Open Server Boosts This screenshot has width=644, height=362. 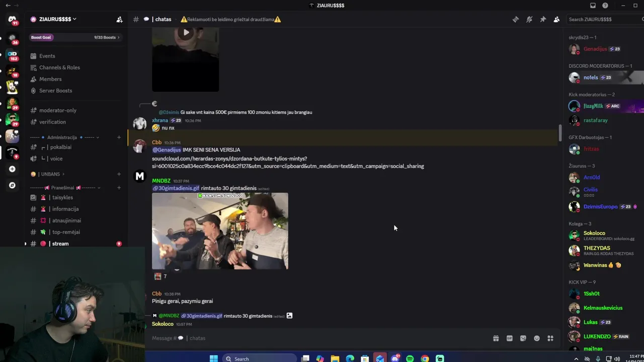55,90
